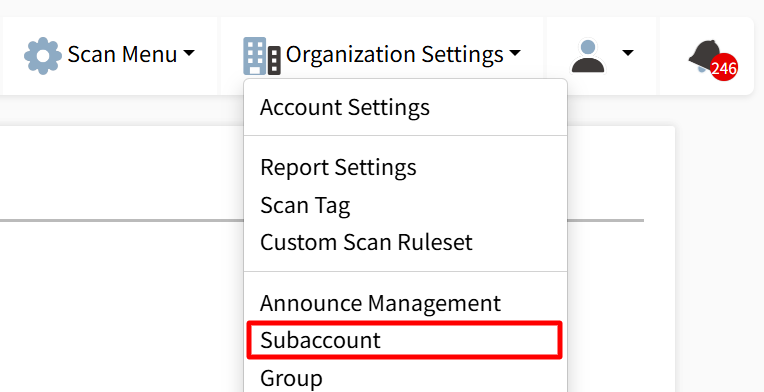Screen dimensions: 764x392
Task: Go to Announce Management
Action: coord(405,303)
